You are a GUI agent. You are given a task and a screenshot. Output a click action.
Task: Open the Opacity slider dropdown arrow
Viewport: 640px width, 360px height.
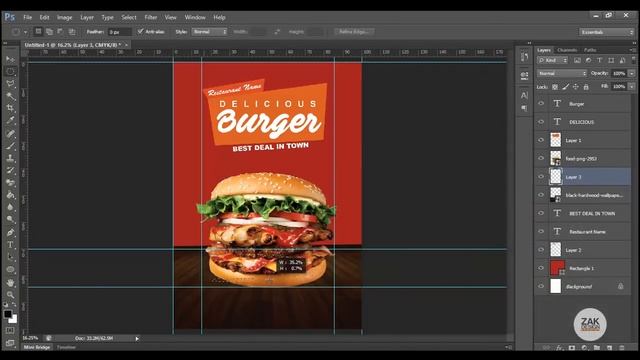632,73
